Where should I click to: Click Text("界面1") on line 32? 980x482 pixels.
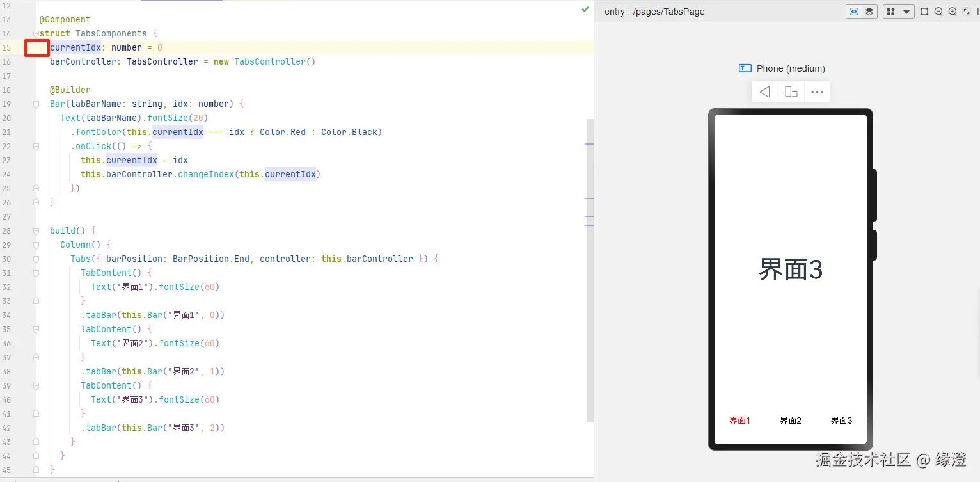(122, 287)
